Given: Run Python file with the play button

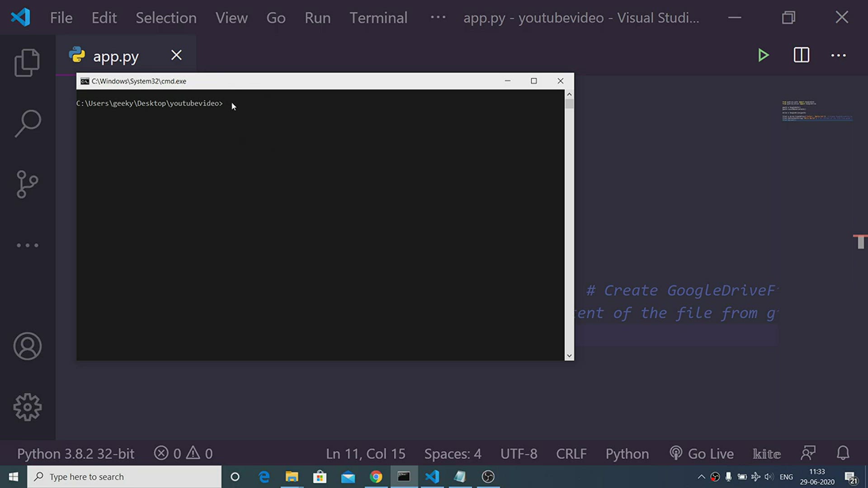Looking at the screenshot, I should tap(763, 55).
